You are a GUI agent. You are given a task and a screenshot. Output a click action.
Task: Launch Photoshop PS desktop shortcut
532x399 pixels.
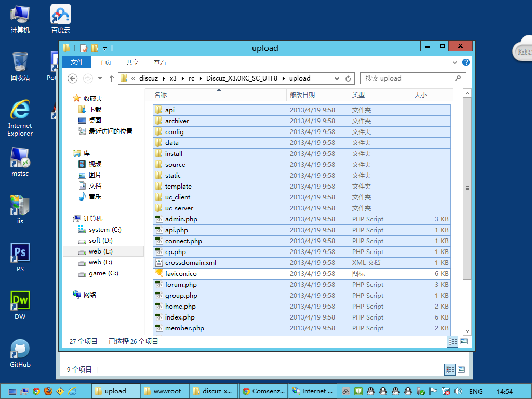20,258
